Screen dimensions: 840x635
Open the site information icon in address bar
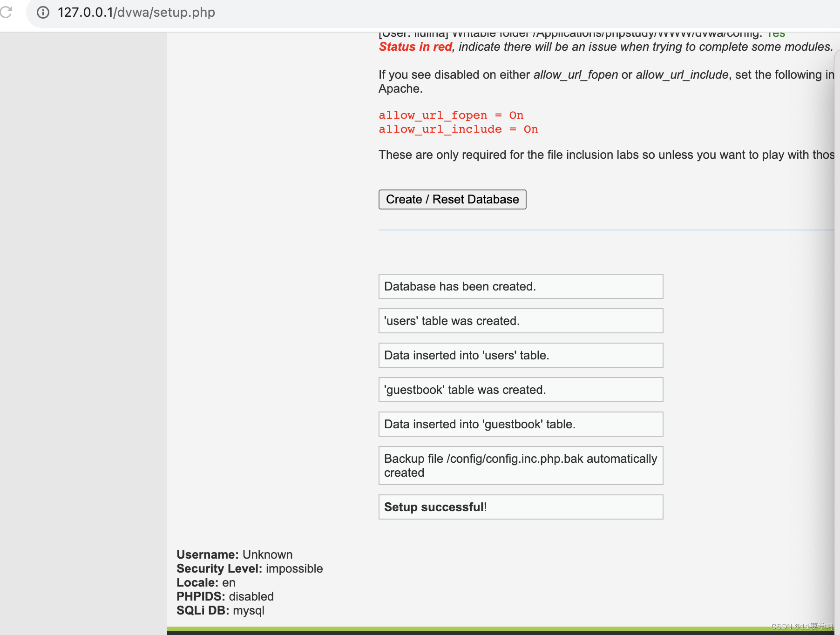(43, 13)
